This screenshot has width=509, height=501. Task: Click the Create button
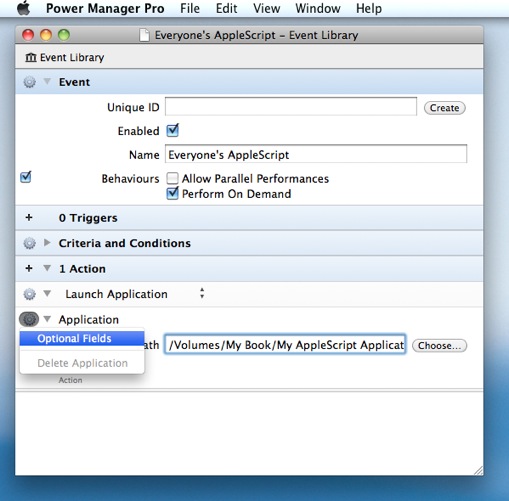444,108
